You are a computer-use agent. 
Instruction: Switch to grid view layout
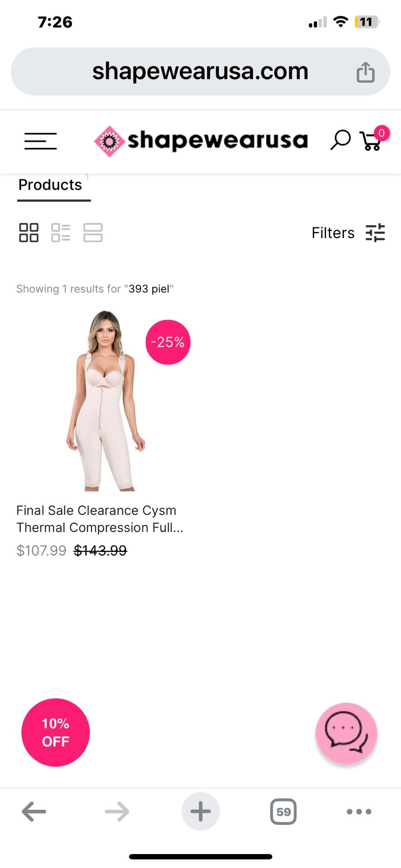coord(28,232)
